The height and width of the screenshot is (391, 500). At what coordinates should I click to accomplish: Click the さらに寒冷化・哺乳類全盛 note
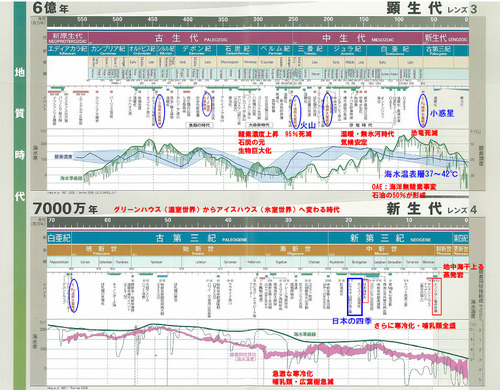pyautogui.click(x=415, y=326)
